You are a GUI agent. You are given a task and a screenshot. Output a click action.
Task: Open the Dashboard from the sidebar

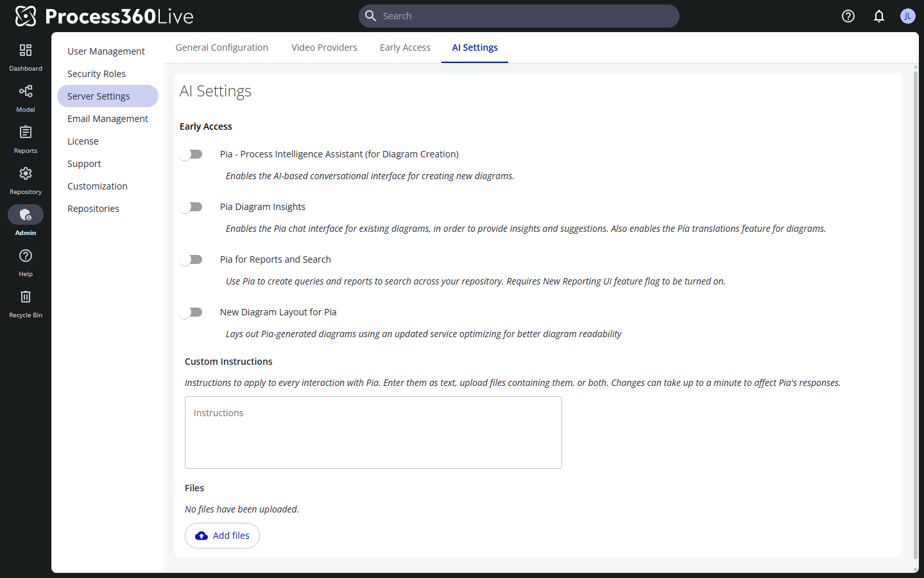pyautogui.click(x=26, y=57)
